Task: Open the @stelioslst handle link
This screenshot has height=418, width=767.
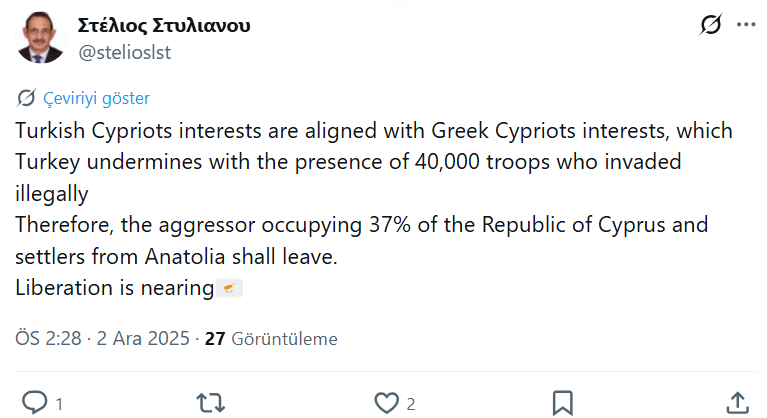Action: coord(124,52)
